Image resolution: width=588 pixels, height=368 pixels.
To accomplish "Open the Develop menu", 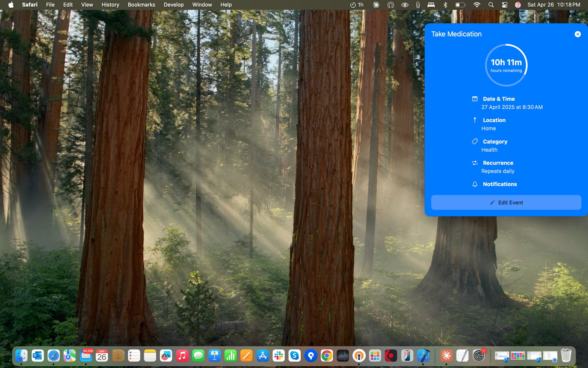I will click(x=174, y=5).
